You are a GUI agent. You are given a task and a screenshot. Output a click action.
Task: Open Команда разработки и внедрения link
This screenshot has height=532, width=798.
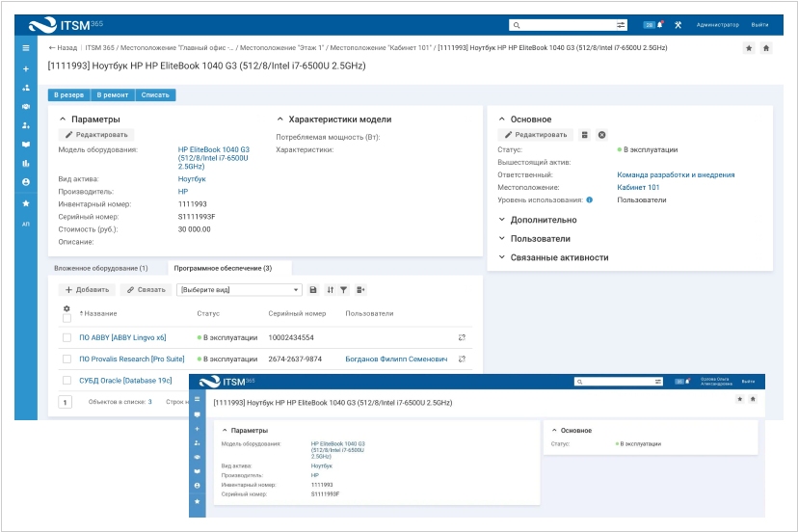click(x=676, y=174)
